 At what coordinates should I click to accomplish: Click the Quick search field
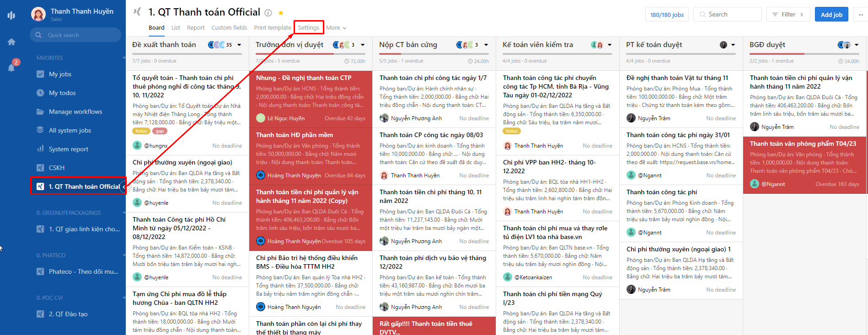(75, 35)
